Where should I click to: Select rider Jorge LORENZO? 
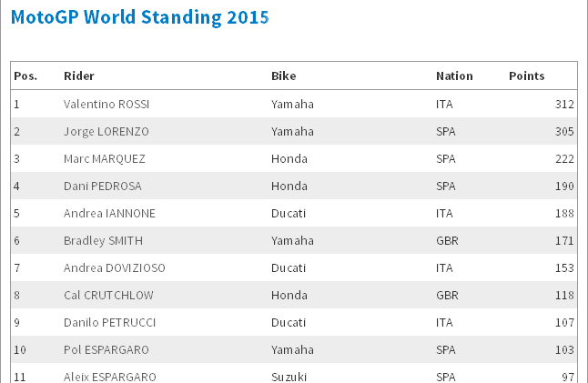click(x=106, y=132)
